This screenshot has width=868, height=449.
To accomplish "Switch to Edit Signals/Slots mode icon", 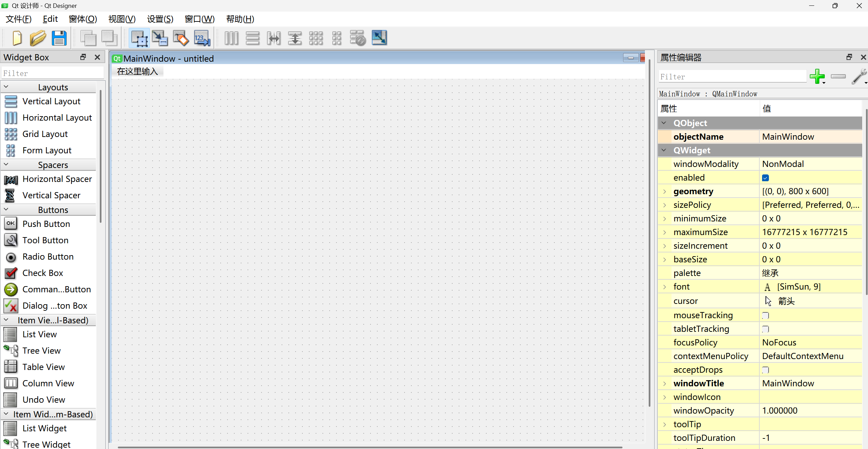I will (160, 38).
